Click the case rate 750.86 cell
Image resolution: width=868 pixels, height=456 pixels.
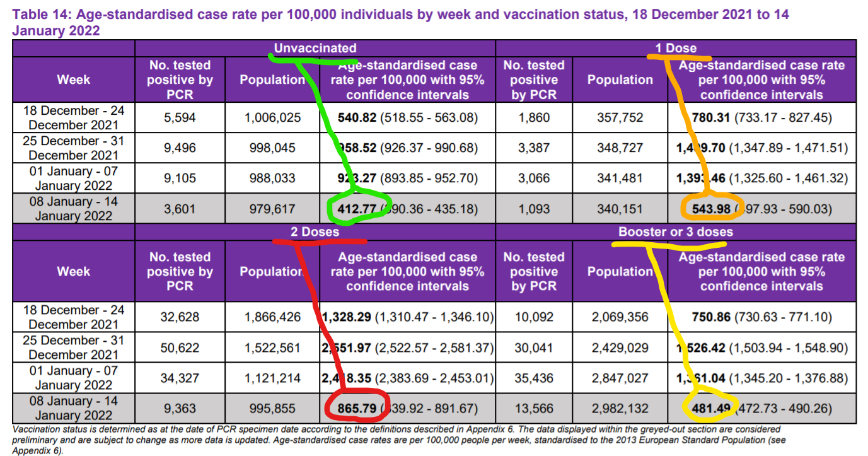click(761, 317)
